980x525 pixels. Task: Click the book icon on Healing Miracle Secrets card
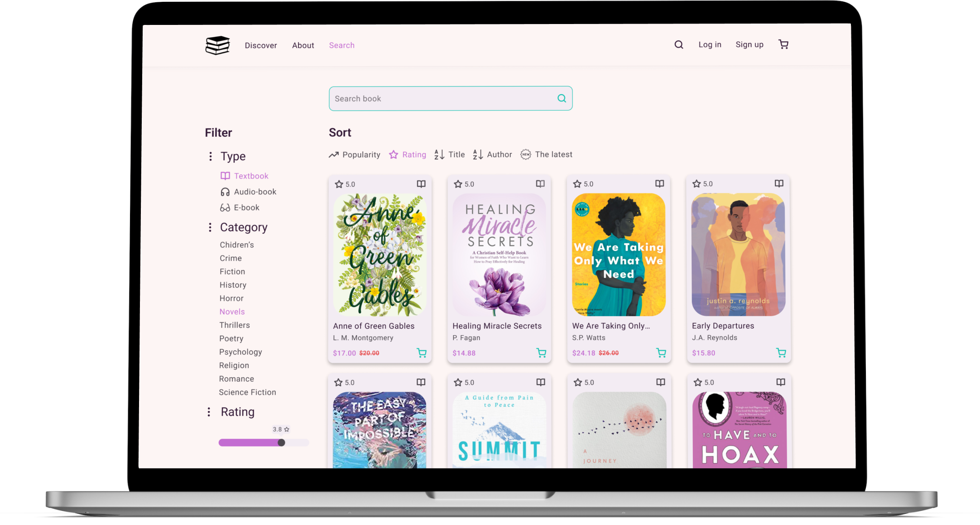[x=540, y=184]
